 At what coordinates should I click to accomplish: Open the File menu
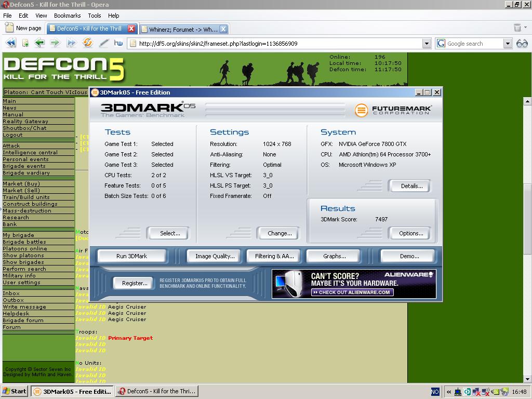pyautogui.click(x=7, y=16)
